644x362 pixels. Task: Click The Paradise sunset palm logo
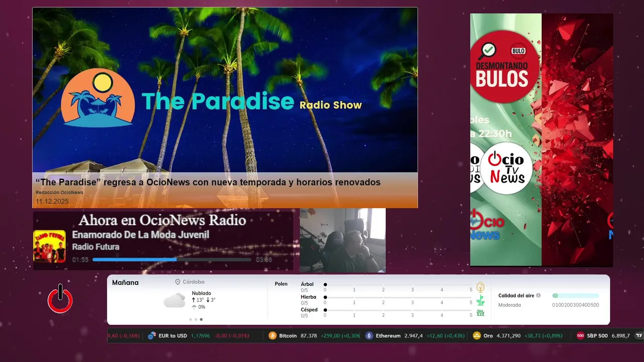98,98
